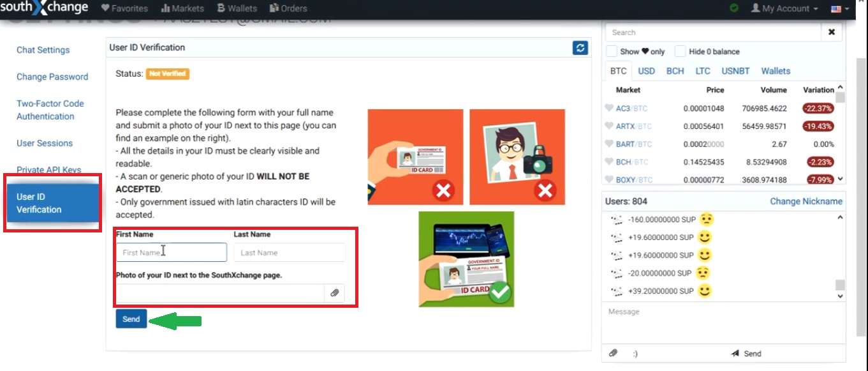Click the Last Name input field
868x371 pixels.
pos(290,252)
